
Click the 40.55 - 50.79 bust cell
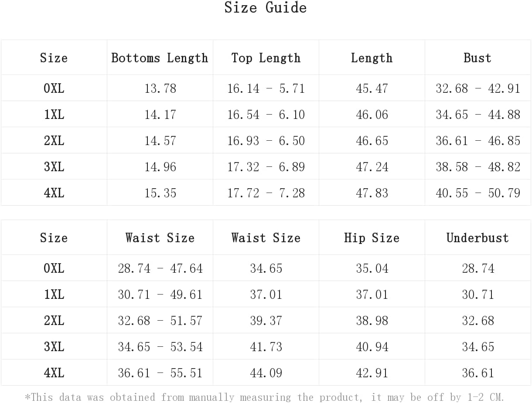click(478, 193)
